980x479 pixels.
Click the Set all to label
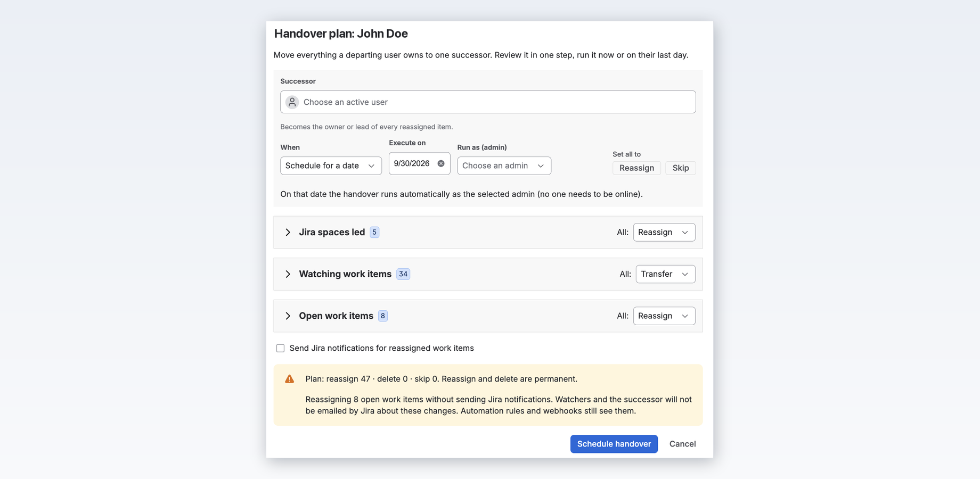[x=626, y=154]
